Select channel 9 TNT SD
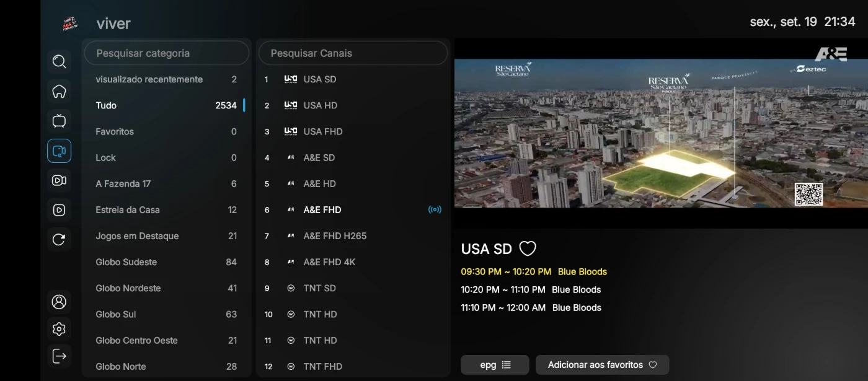Viewport: 868px width, 381px height. (x=353, y=288)
